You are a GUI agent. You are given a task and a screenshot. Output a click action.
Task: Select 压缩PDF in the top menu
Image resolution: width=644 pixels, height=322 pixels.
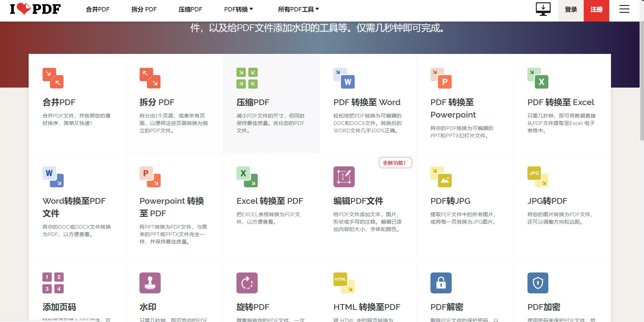[x=190, y=9]
